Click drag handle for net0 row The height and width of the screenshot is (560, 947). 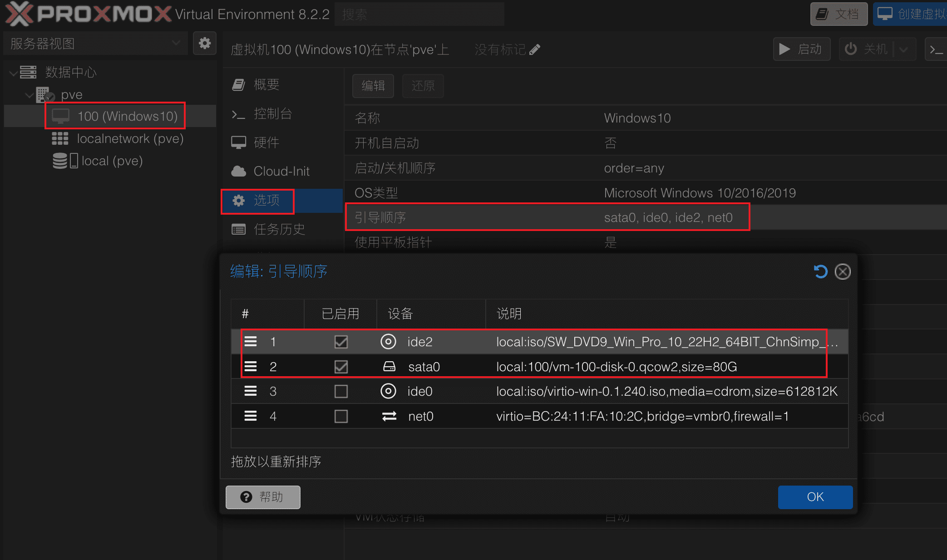[251, 416]
